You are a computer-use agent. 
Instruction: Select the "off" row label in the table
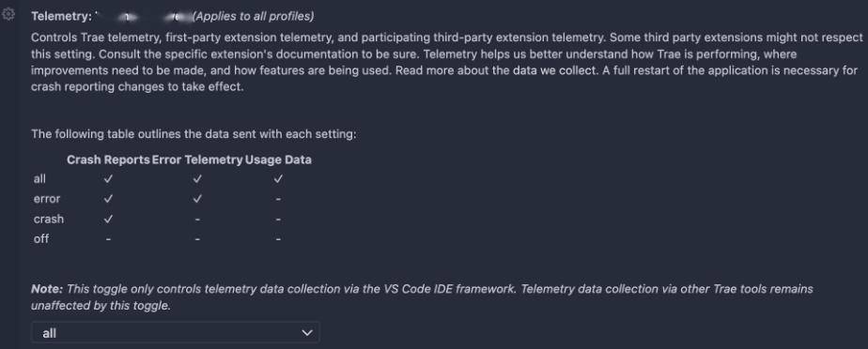tap(41, 239)
